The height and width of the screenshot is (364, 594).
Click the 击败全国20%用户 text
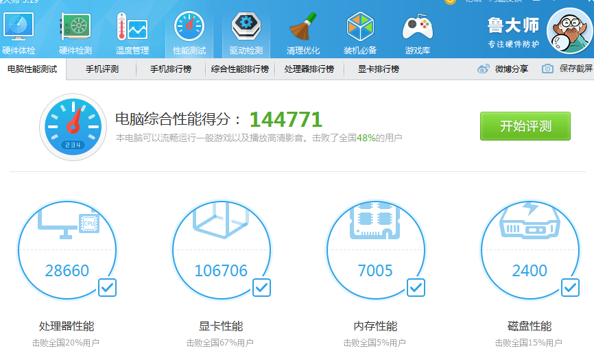point(66,343)
